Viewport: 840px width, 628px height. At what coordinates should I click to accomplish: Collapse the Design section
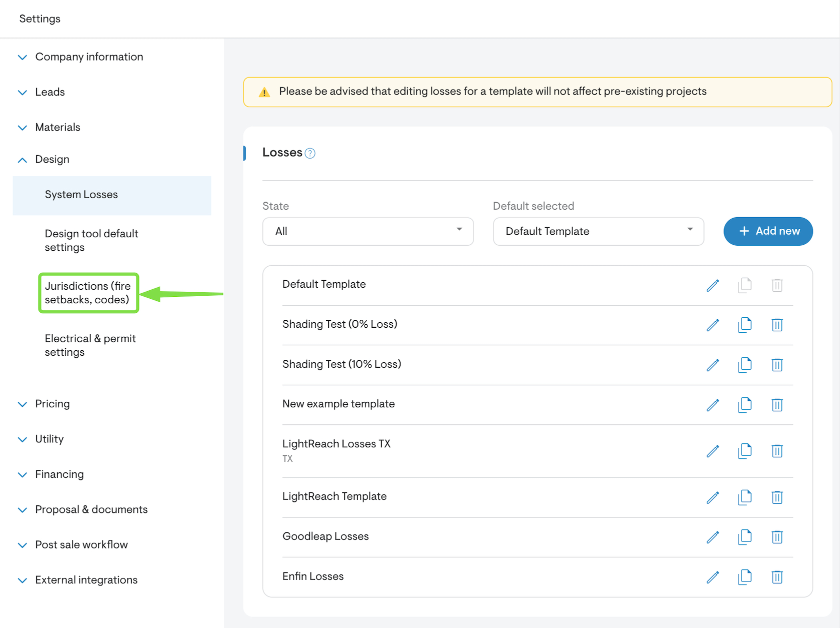(52, 160)
